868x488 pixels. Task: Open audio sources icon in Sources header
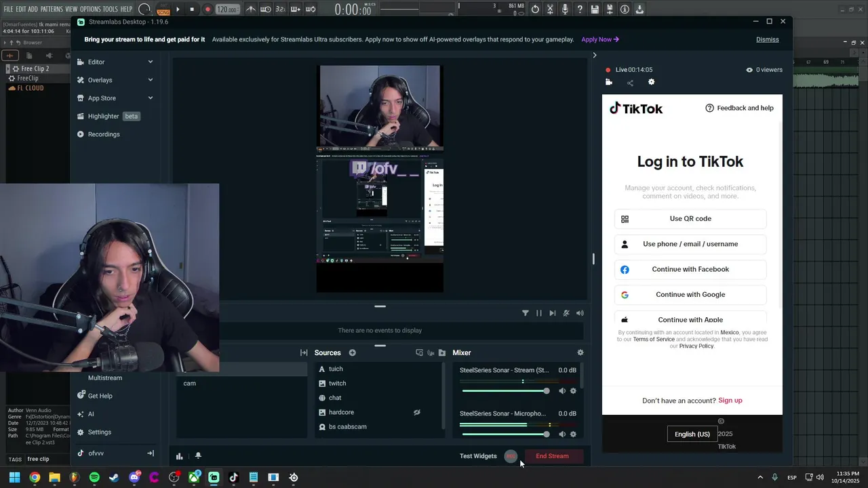click(431, 352)
